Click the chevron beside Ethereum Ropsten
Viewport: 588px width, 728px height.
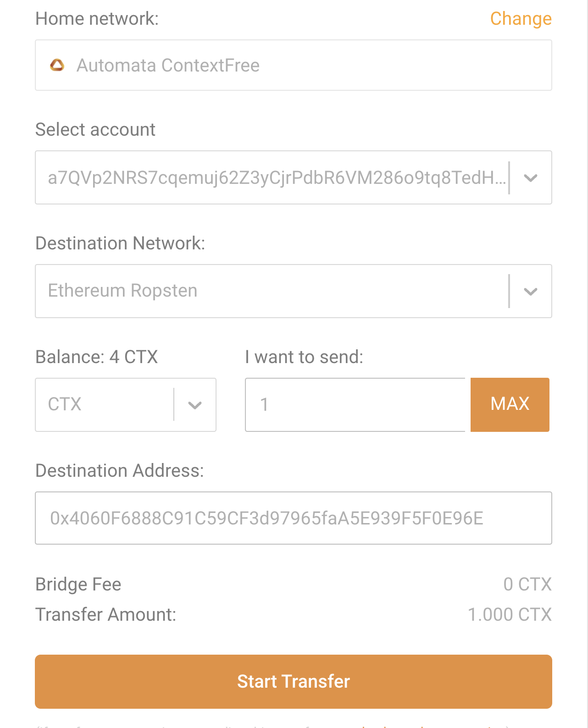[x=531, y=292]
